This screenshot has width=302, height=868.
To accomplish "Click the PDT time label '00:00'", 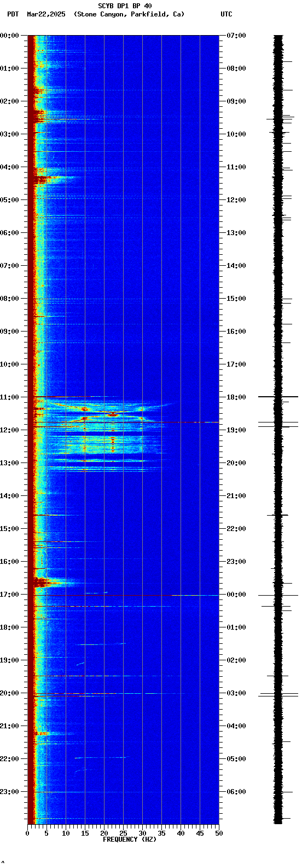I will pos(9,35).
